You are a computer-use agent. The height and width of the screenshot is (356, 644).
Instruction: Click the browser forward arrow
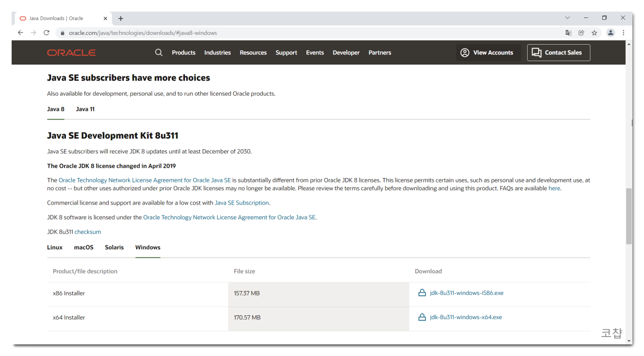click(x=33, y=32)
